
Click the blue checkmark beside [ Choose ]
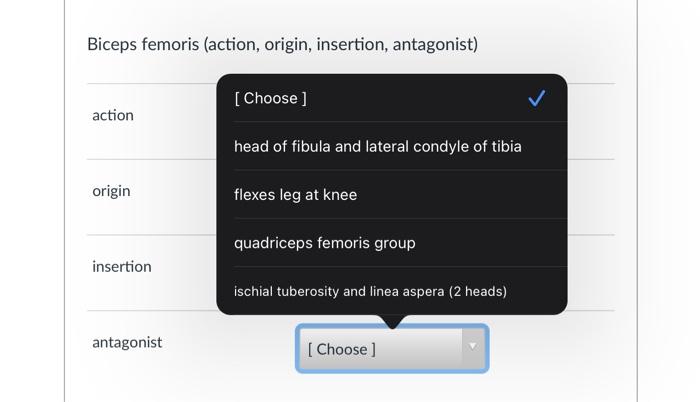pos(537,98)
